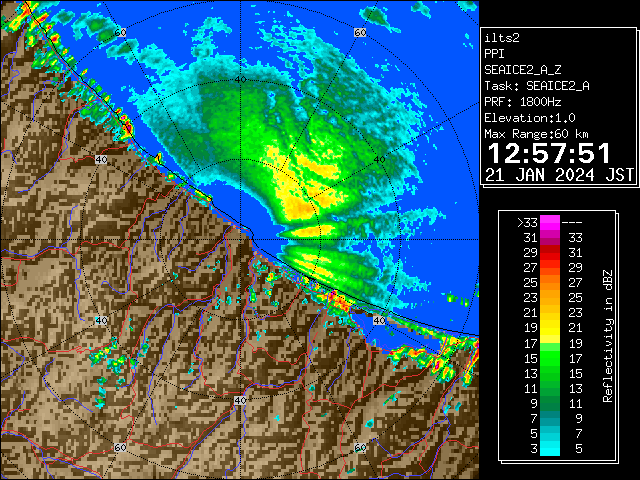Click the 40 km ring label northwest over land
640x480 pixels.
(x=101, y=160)
